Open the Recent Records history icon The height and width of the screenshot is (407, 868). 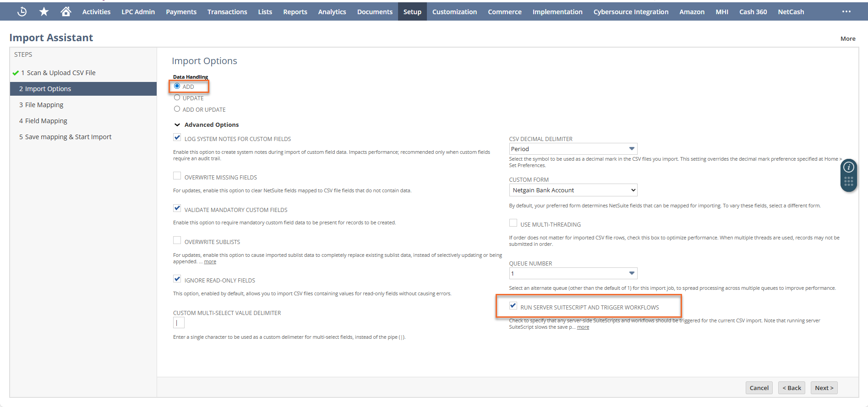point(22,12)
